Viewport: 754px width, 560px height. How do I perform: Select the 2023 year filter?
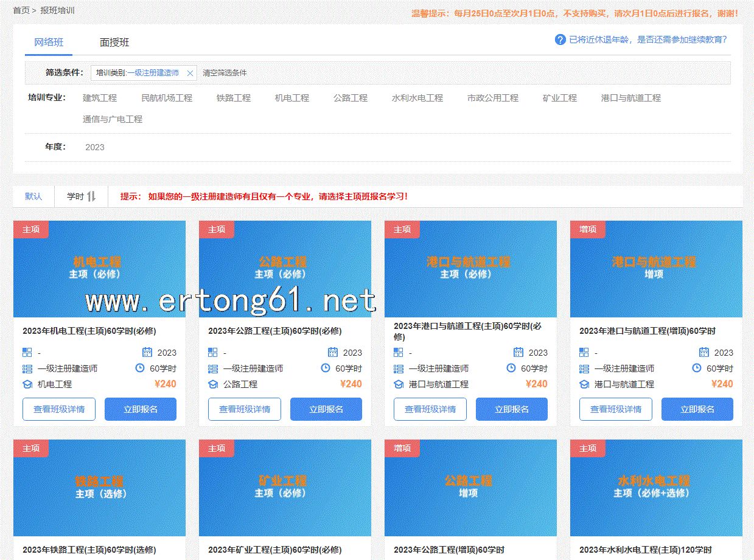94,147
